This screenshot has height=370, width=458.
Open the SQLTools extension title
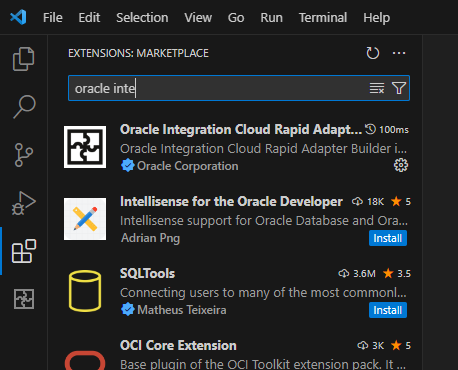click(147, 273)
